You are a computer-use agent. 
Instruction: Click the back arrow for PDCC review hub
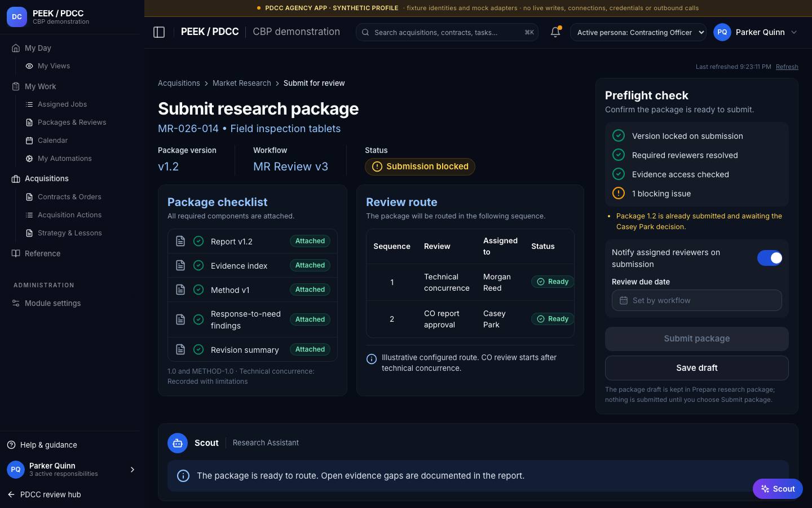[x=11, y=494]
